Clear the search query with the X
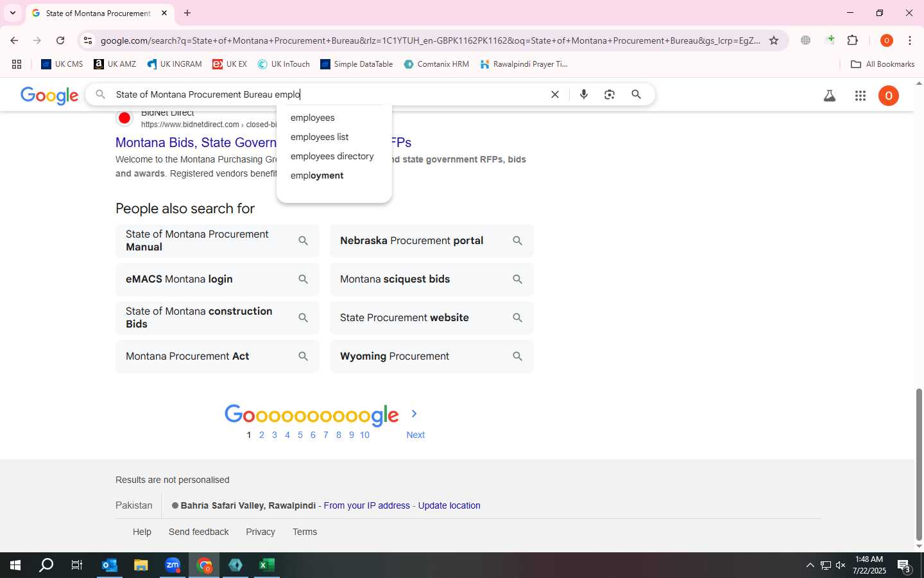The height and width of the screenshot is (578, 924). [555, 94]
